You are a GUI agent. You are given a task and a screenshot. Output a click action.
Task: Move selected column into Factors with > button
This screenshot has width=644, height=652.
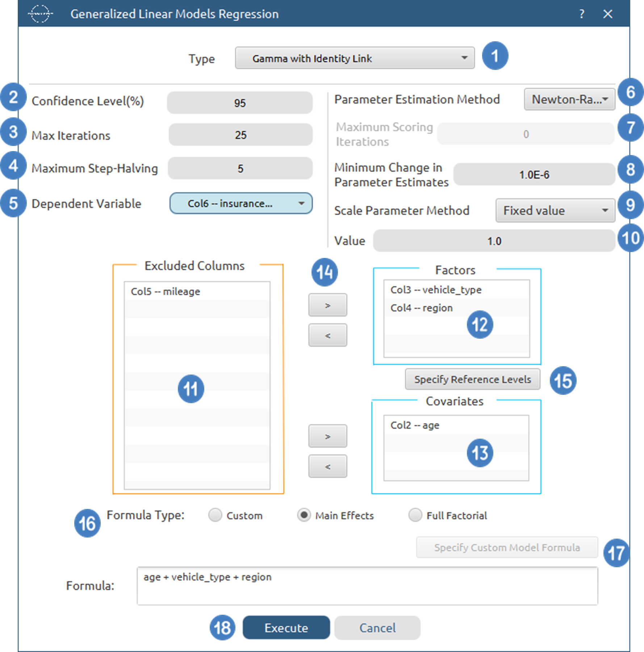coord(327,305)
